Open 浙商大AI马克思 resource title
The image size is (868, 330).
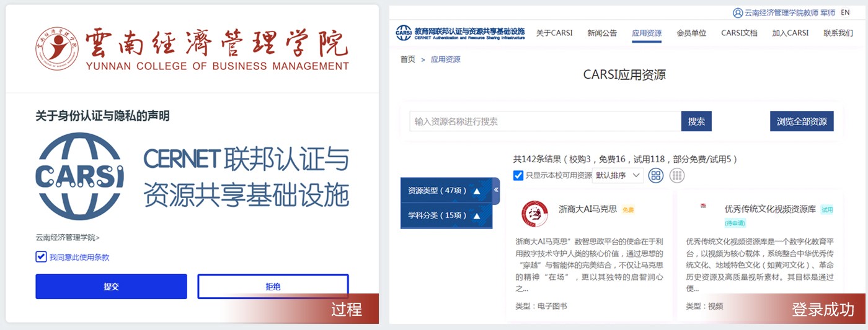point(588,209)
